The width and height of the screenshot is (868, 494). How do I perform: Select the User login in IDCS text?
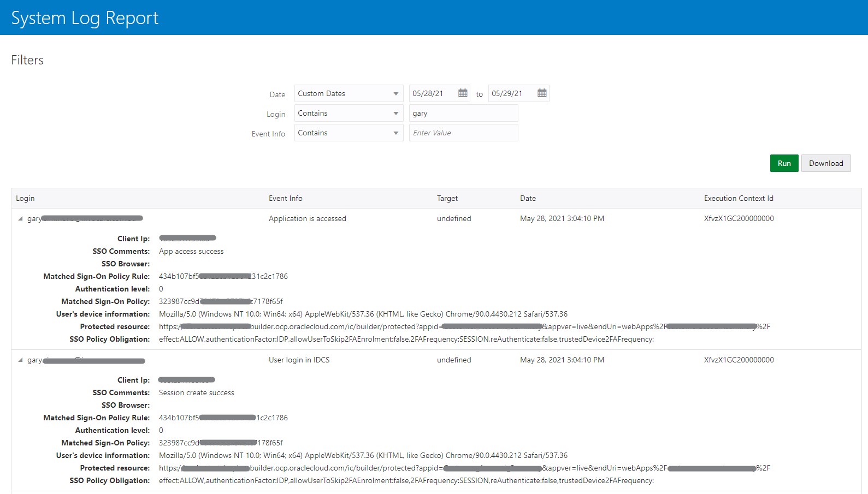pyautogui.click(x=299, y=360)
